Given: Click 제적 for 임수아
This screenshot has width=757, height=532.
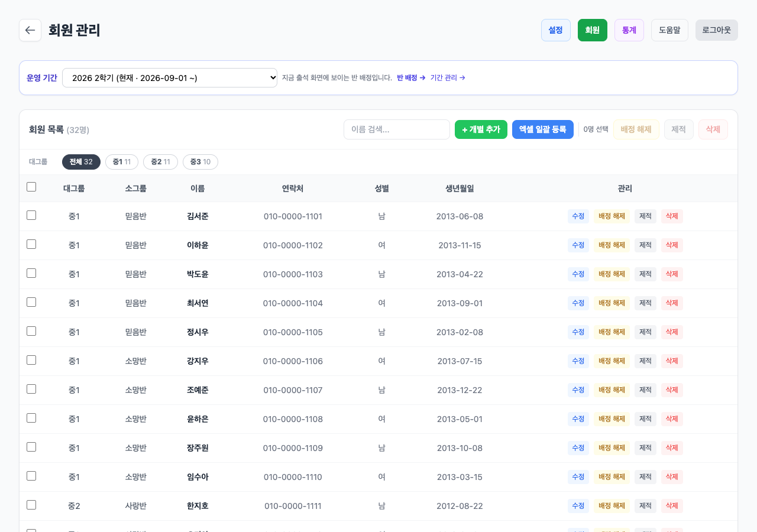Looking at the screenshot, I should point(646,477).
